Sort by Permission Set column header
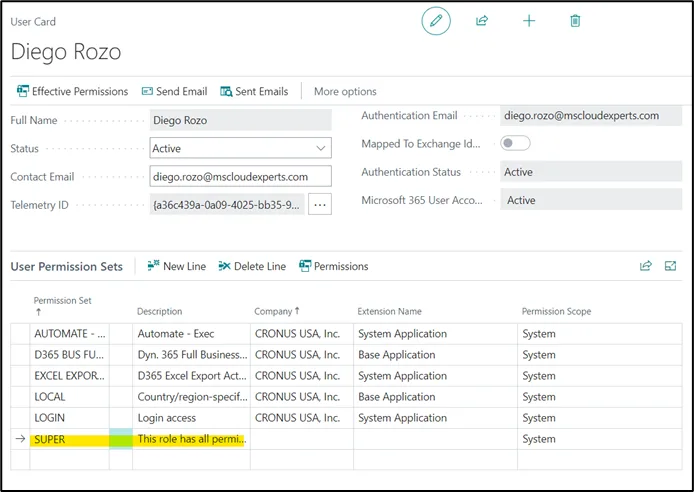The height and width of the screenshot is (492, 694). click(62, 306)
